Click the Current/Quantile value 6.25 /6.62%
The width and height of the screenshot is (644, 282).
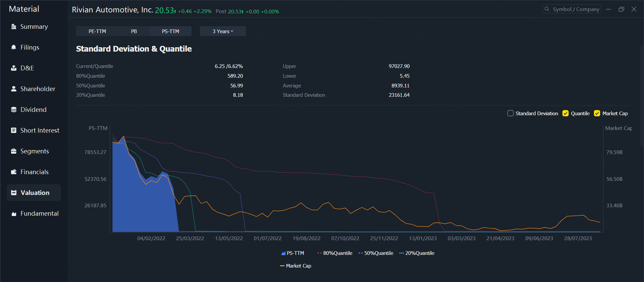point(229,66)
